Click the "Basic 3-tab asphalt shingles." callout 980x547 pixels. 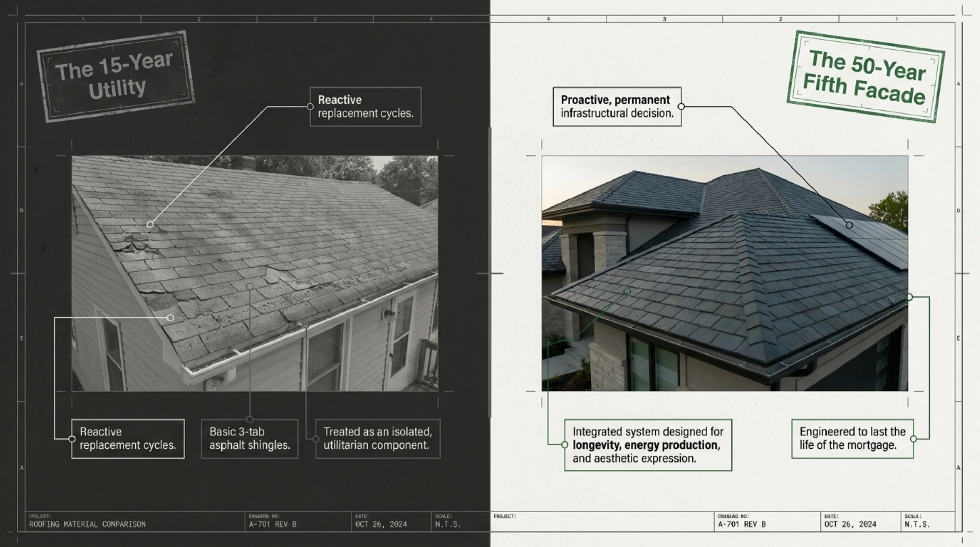pos(250,439)
